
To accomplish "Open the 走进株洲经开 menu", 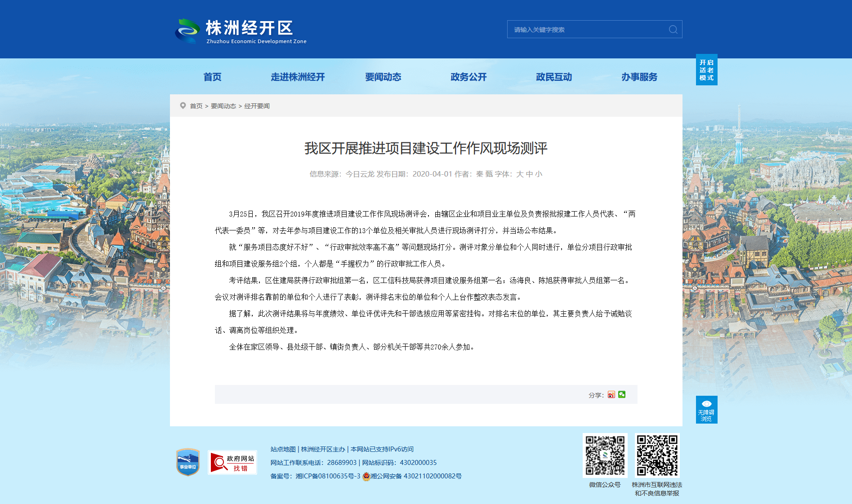I will pyautogui.click(x=298, y=77).
